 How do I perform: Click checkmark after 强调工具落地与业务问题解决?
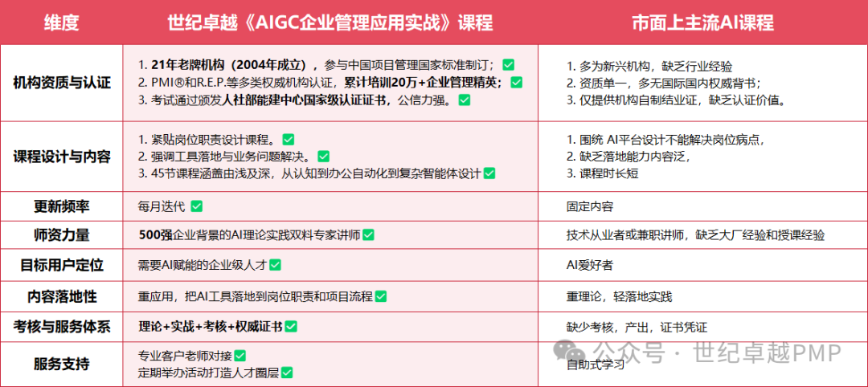323,157
